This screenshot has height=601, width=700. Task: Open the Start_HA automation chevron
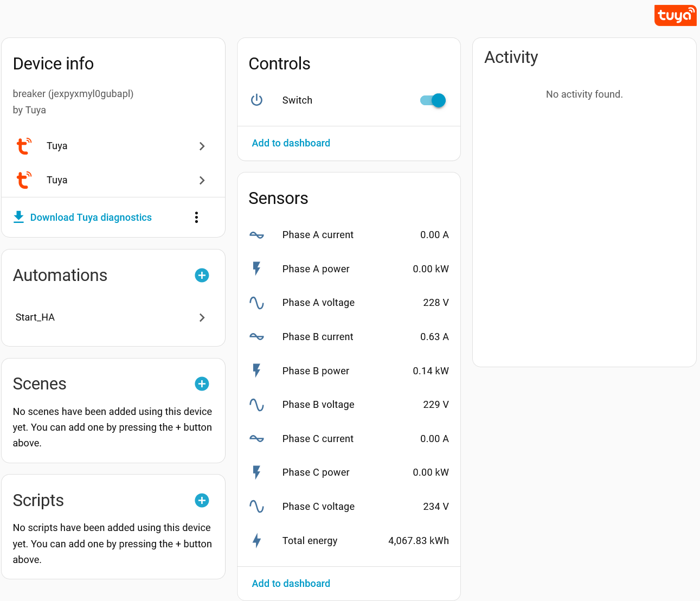point(202,318)
